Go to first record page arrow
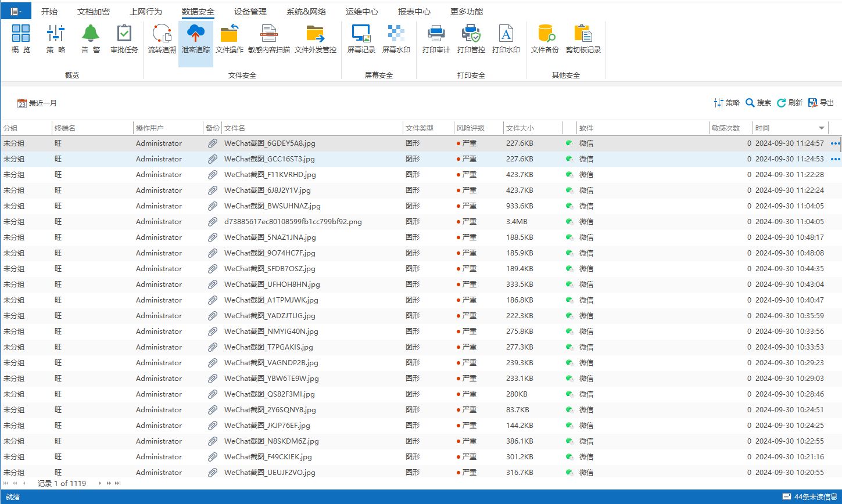 coord(6,483)
